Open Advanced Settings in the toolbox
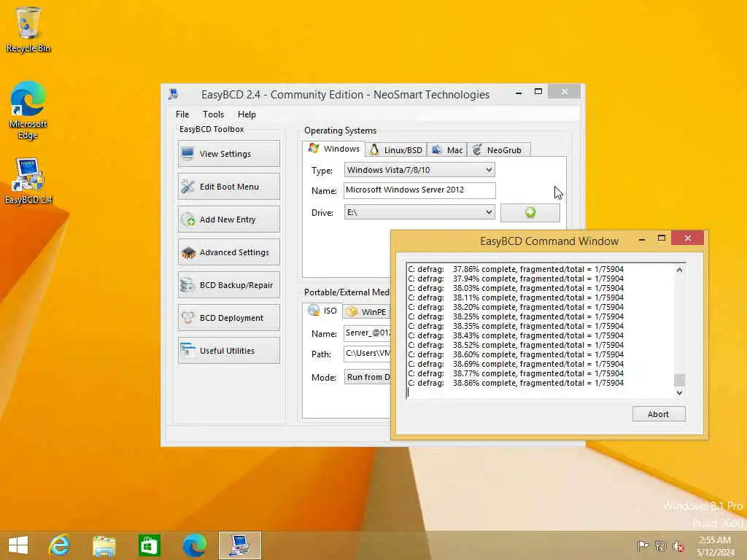The width and height of the screenshot is (747, 560). click(228, 252)
